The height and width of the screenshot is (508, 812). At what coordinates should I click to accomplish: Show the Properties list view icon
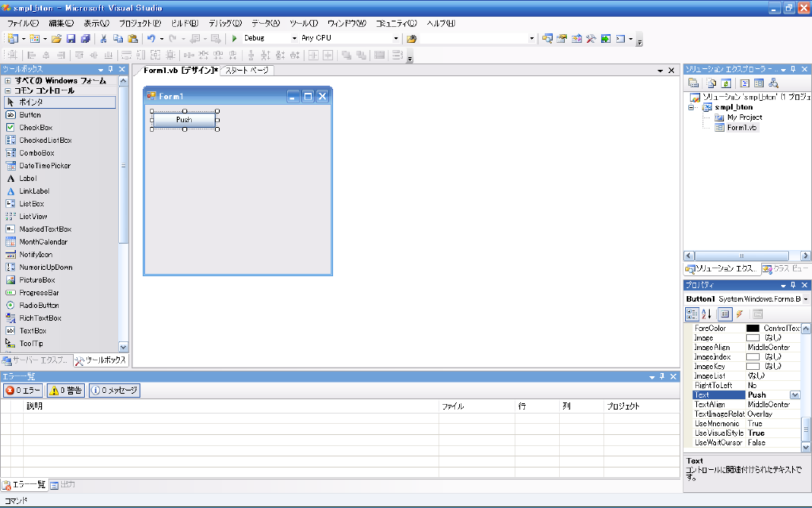725,314
